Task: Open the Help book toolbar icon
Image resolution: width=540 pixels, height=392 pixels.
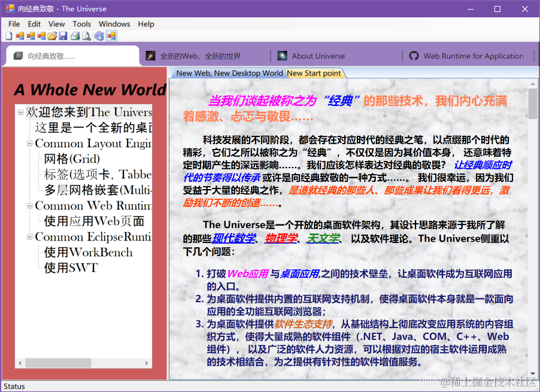Action: pos(99,36)
